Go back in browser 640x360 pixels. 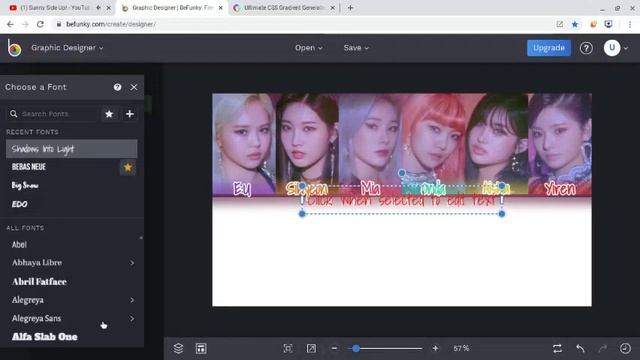click(10, 24)
